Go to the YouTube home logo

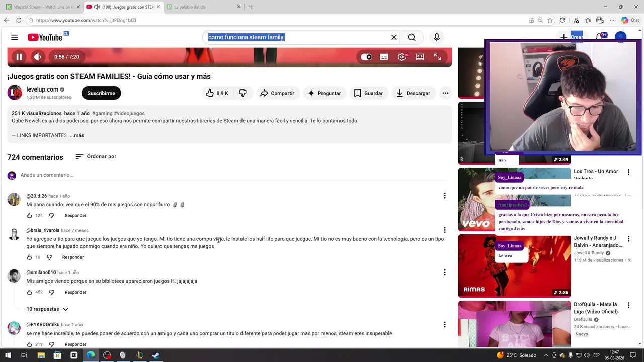coord(45,37)
